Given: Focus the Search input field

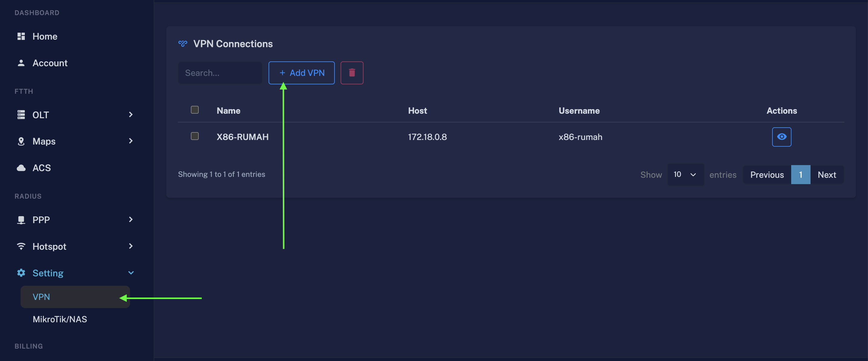Looking at the screenshot, I should pyautogui.click(x=220, y=73).
